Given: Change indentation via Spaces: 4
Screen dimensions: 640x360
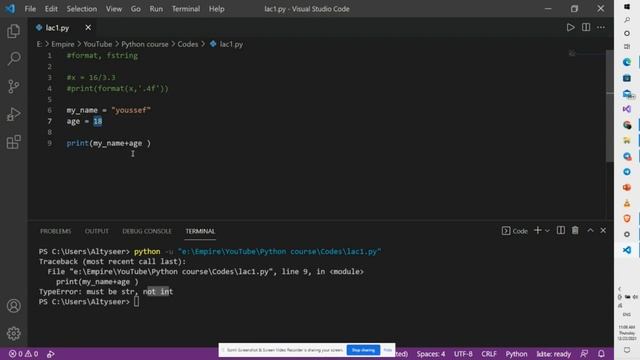Looking at the screenshot, I should (431, 354).
